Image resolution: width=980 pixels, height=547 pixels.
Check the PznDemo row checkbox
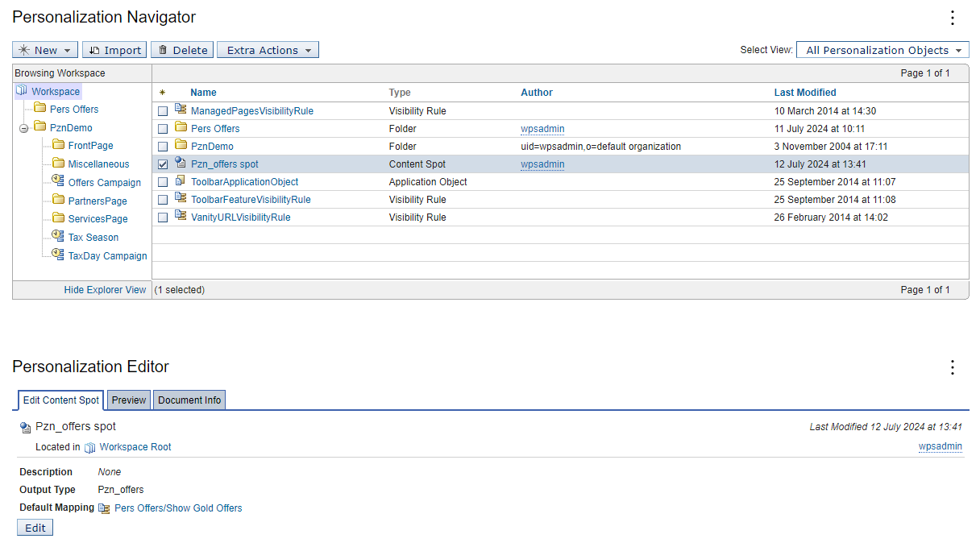[163, 147]
